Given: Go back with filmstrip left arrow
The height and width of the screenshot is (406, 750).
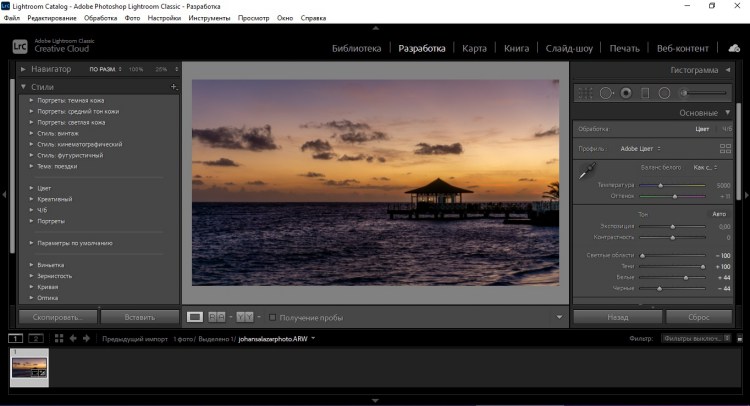Looking at the screenshot, I should tap(73, 339).
